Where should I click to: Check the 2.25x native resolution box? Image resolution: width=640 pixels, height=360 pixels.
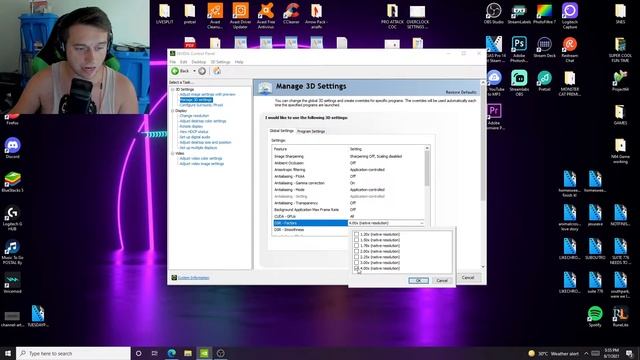[x=356, y=257]
